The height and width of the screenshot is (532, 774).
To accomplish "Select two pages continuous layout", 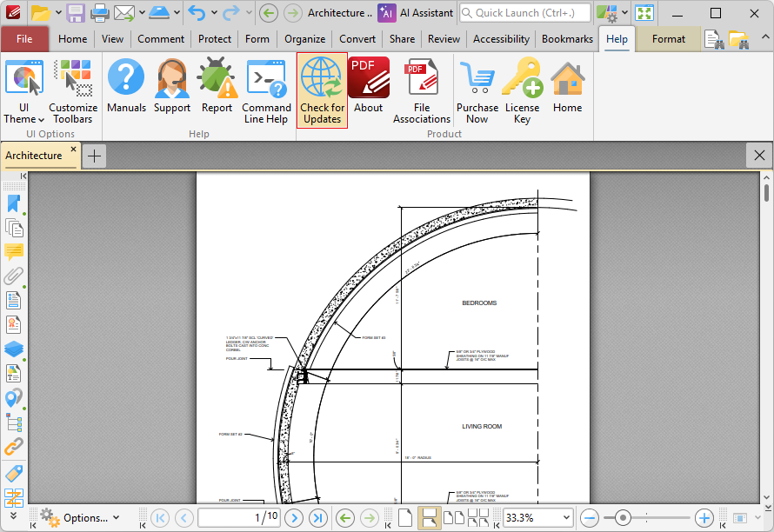I will tap(477, 518).
